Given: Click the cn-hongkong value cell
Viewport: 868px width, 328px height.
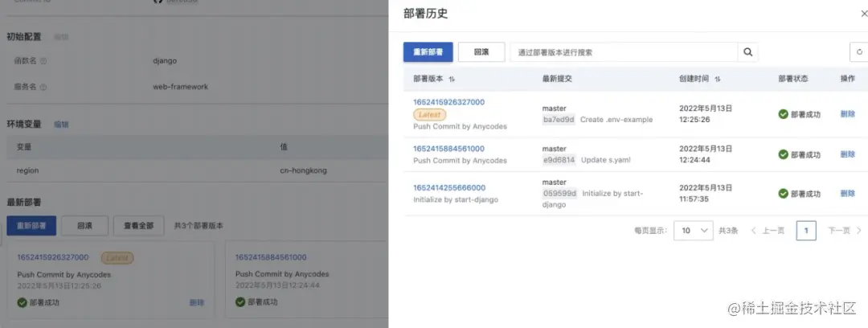Looking at the screenshot, I should (x=303, y=170).
